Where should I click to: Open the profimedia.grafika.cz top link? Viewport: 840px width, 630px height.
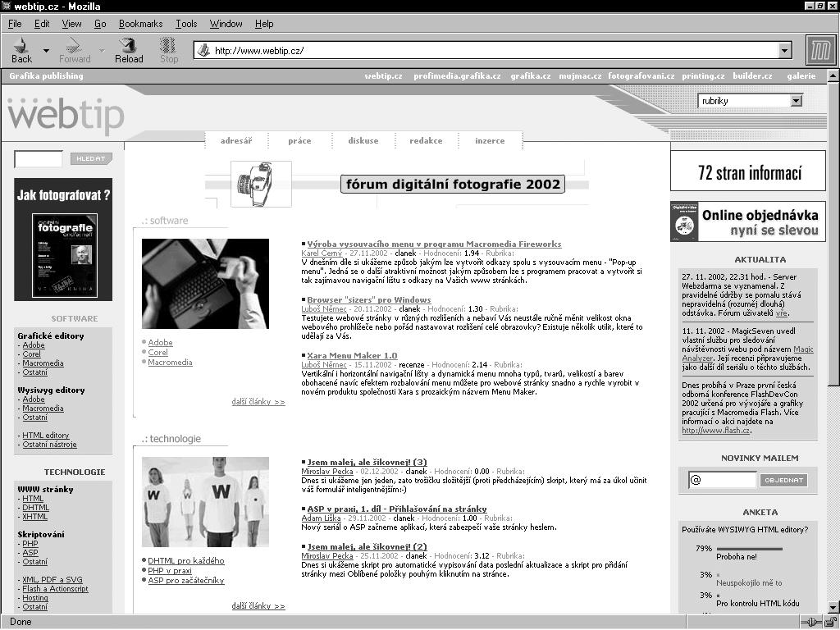[457, 76]
